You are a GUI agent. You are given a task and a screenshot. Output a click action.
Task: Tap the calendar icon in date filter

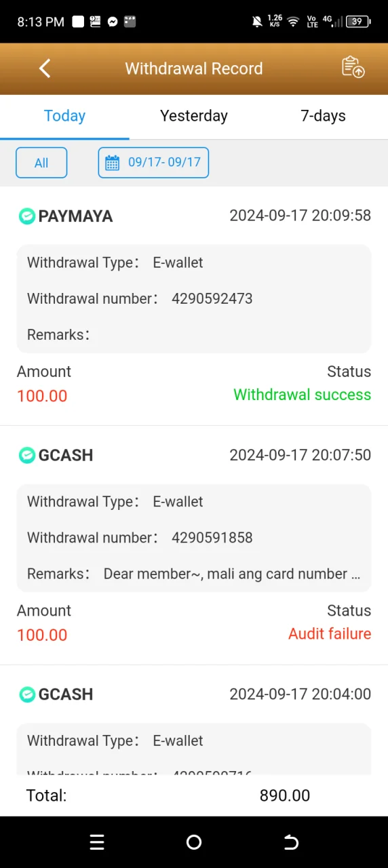113,163
